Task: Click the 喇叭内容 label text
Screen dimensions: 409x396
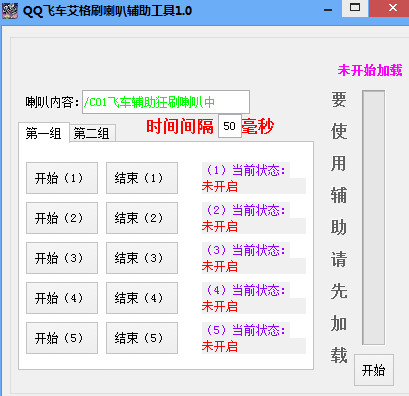Action: click(53, 102)
